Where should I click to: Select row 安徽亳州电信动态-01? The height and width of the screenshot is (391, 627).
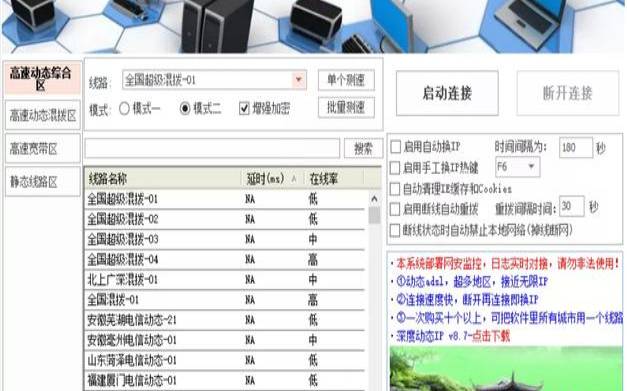click(225, 340)
